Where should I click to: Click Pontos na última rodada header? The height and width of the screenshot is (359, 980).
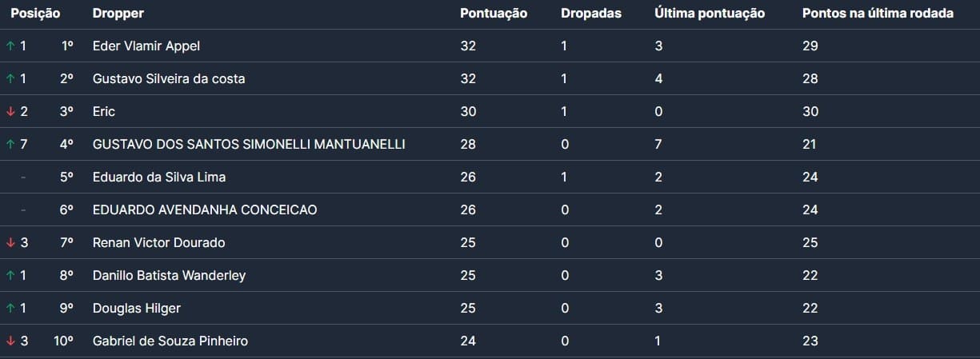(x=878, y=14)
